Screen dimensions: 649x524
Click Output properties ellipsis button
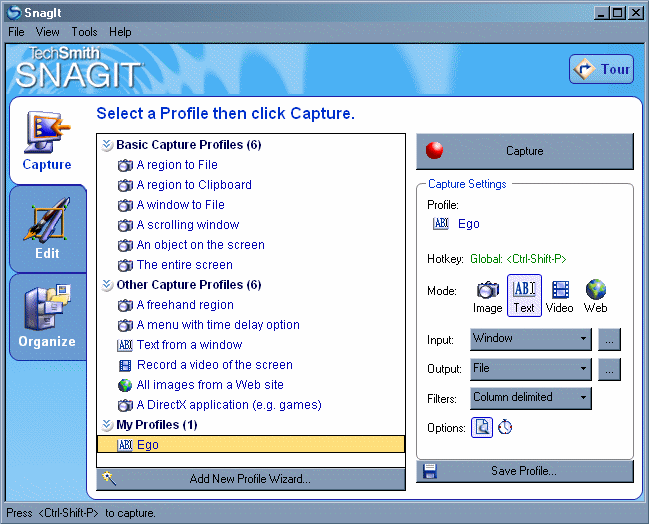(609, 369)
